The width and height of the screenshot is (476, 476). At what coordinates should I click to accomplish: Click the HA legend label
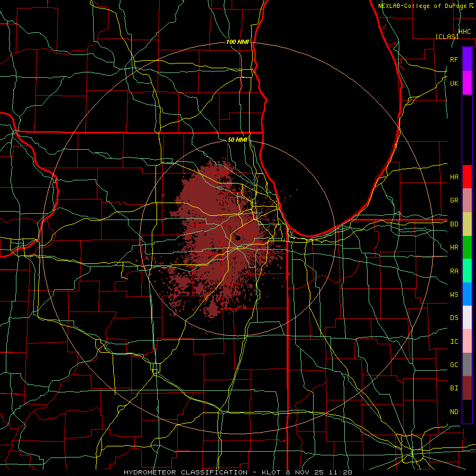454,177
